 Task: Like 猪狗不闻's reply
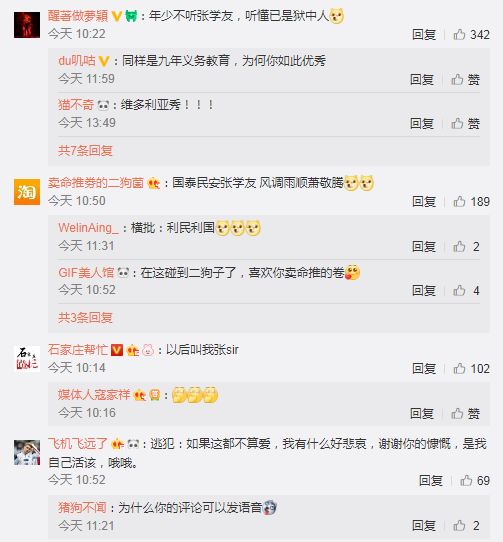(466, 526)
